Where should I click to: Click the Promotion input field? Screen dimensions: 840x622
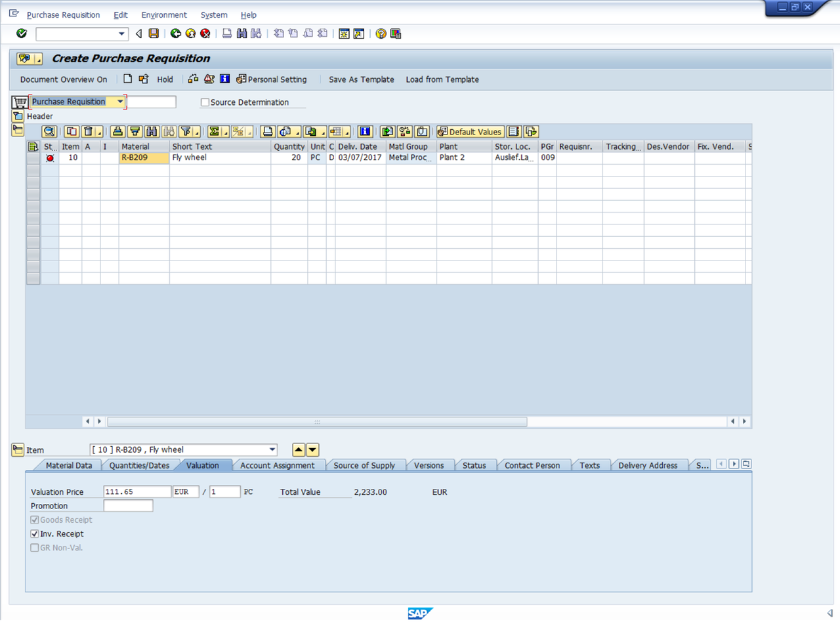coord(128,506)
